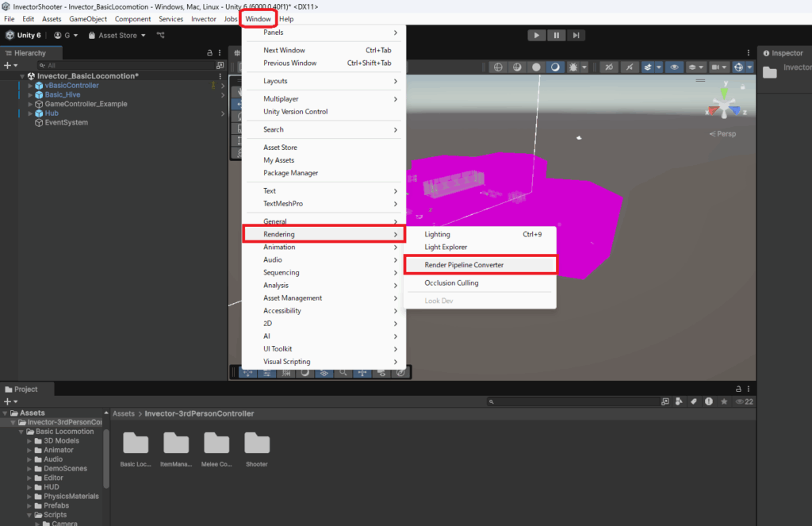Open the Asset Store toolbar dropdown
The width and height of the screenshot is (812, 526).
[117, 35]
